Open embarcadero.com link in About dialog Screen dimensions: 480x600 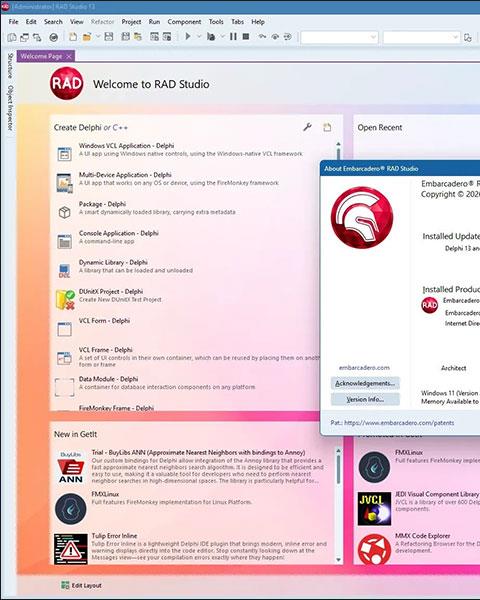click(364, 367)
